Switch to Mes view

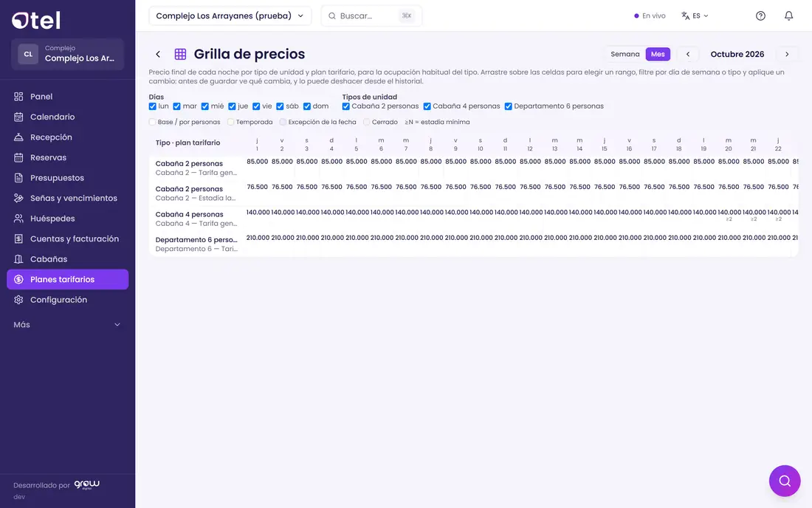(658, 54)
